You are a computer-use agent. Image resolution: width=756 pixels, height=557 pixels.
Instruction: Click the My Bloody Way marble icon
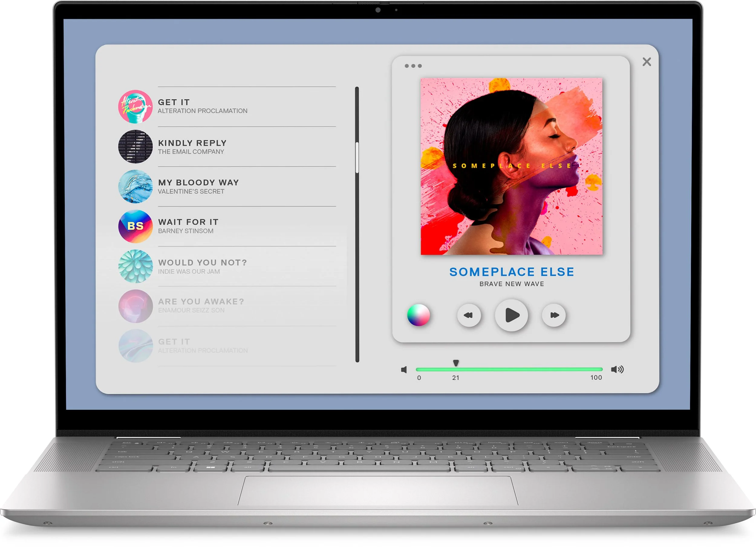135,187
